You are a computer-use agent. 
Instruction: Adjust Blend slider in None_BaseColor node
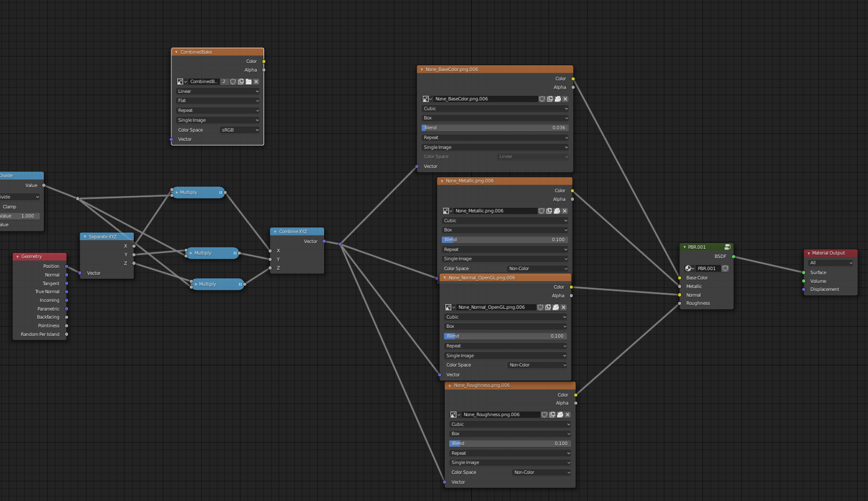click(495, 128)
